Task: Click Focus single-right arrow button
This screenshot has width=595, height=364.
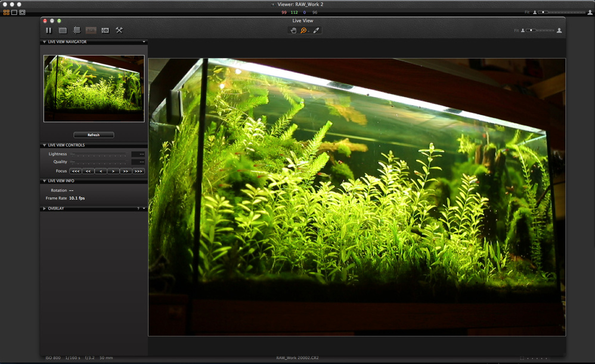Action: coord(113,172)
